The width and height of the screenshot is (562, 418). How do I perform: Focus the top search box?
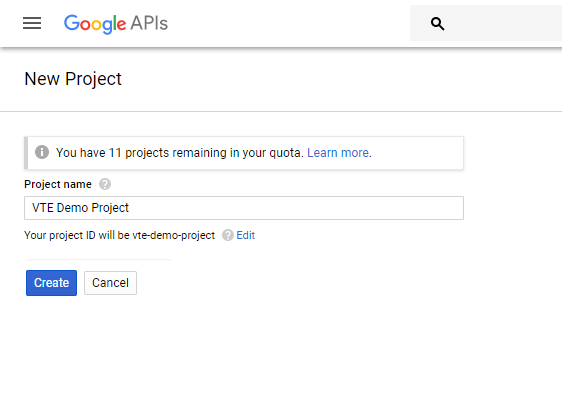[486, 23]
